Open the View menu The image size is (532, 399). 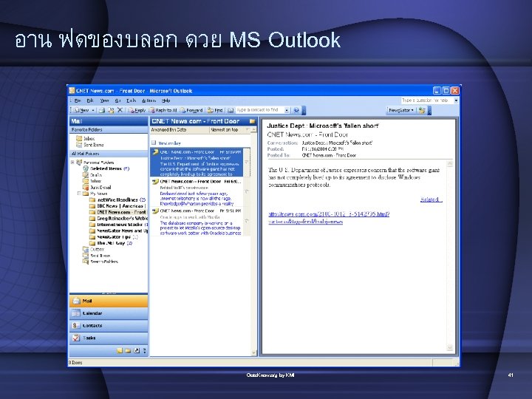(x=104, y=100)
